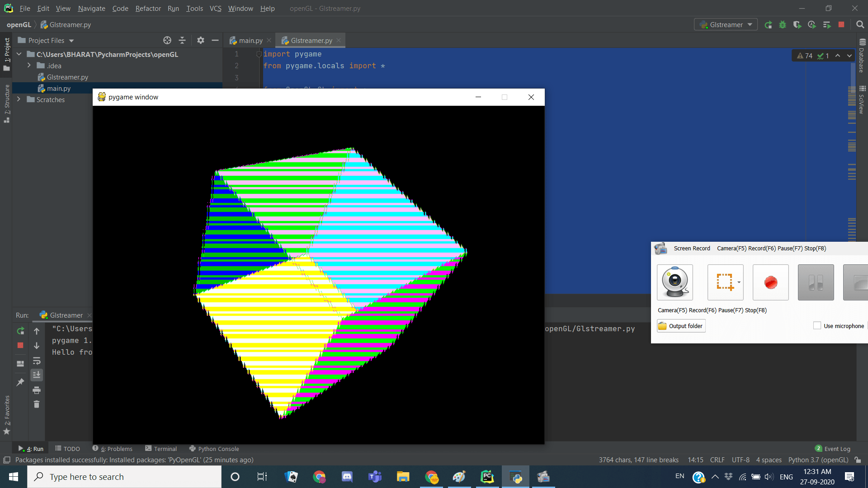Open the Refactor menu
This screenshot has width=868, height=488.
click(148, 9)
